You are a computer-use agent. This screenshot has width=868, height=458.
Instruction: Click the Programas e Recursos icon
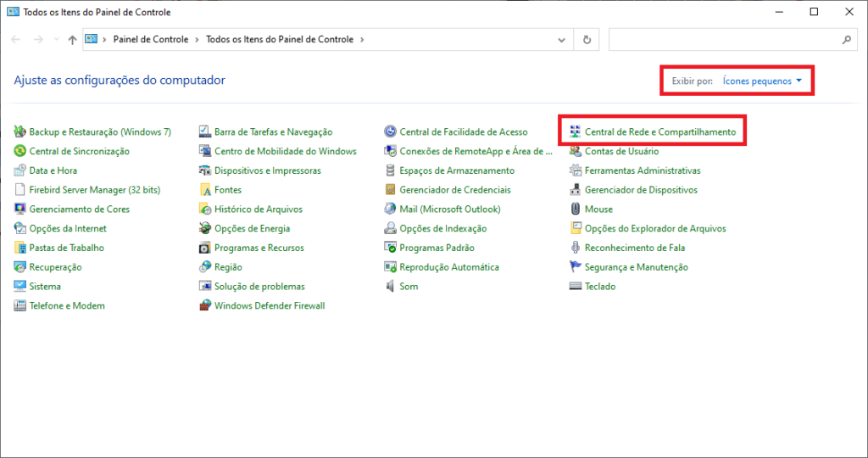click(205, 248)
